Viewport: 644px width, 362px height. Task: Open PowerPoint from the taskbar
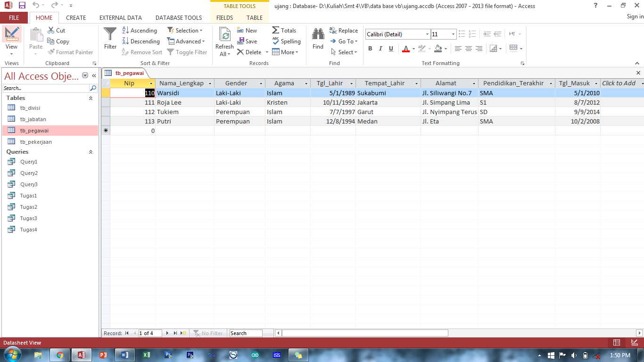click(x=103, y=355)
